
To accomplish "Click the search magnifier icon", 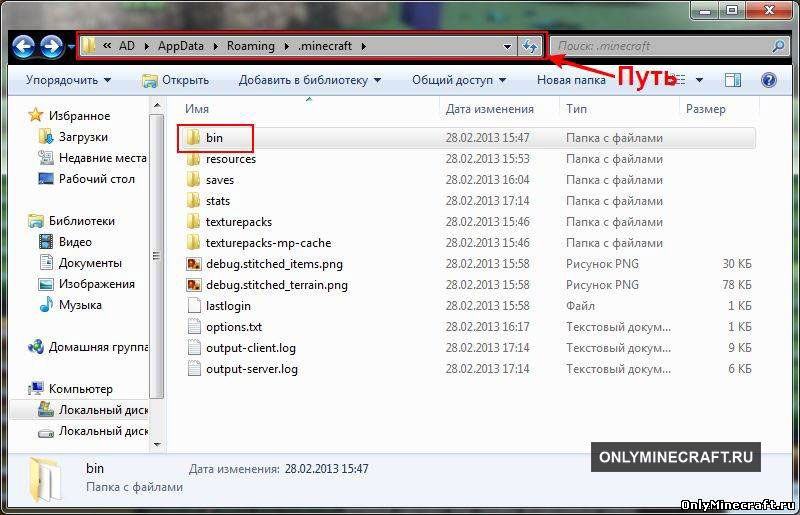I will [778, 46].
